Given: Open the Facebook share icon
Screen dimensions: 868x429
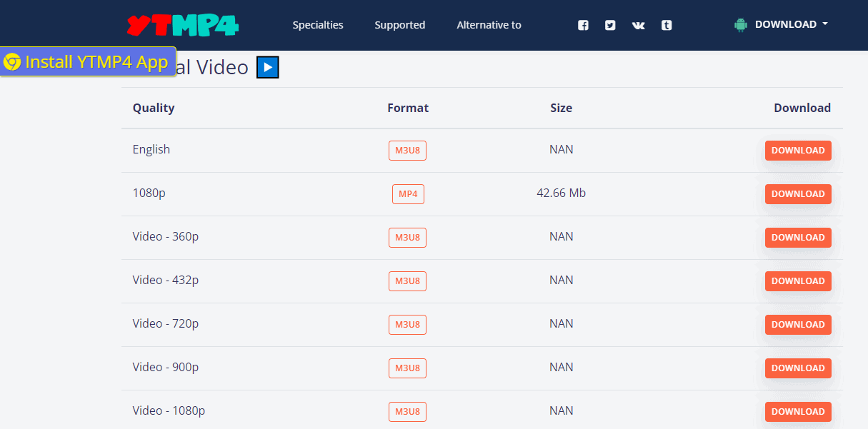Looking at the screenshot, I should click(x=583, y=25).
